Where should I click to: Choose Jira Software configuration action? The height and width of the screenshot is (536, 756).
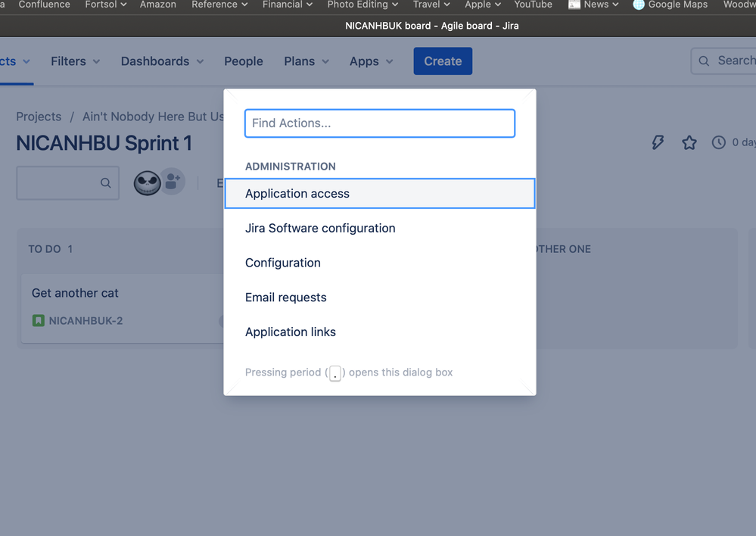(380, 228)
